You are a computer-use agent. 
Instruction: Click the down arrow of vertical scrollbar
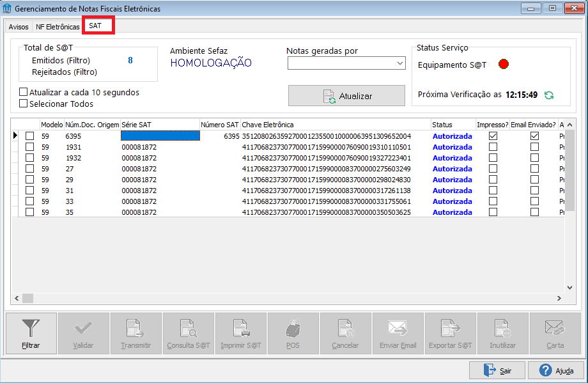pyautogui.click(x=569, y=288)
